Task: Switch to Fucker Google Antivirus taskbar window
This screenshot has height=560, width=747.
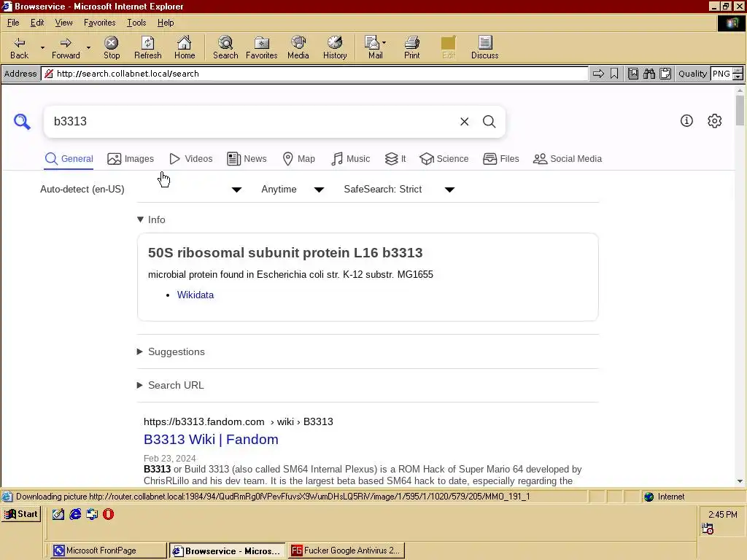Action: [x=346, y=551]
